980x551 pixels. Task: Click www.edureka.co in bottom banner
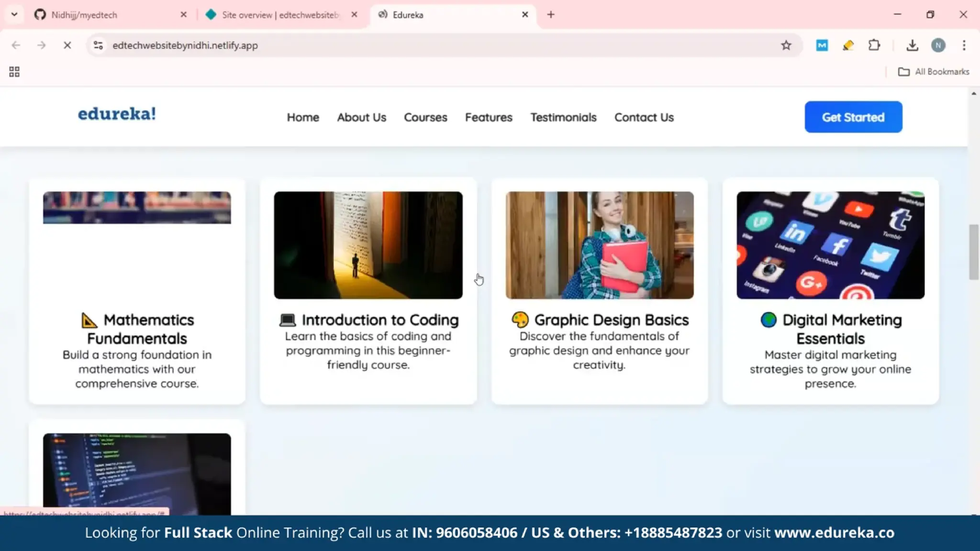coord(835,533)
